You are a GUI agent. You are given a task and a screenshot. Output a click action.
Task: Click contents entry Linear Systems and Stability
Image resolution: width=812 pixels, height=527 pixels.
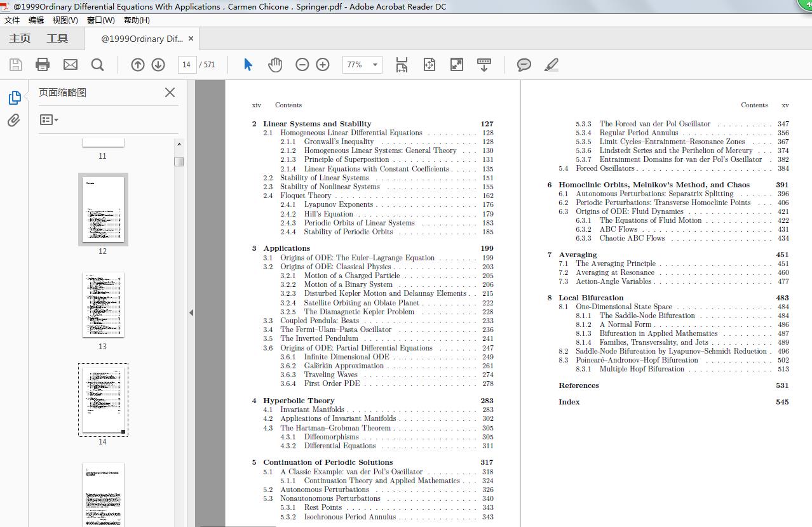(x=317, y=124)
